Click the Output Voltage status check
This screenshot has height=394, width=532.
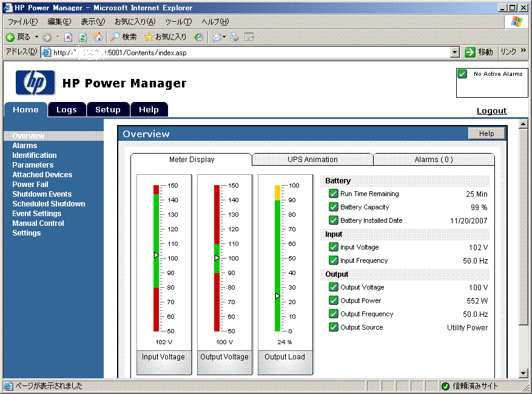333,287
